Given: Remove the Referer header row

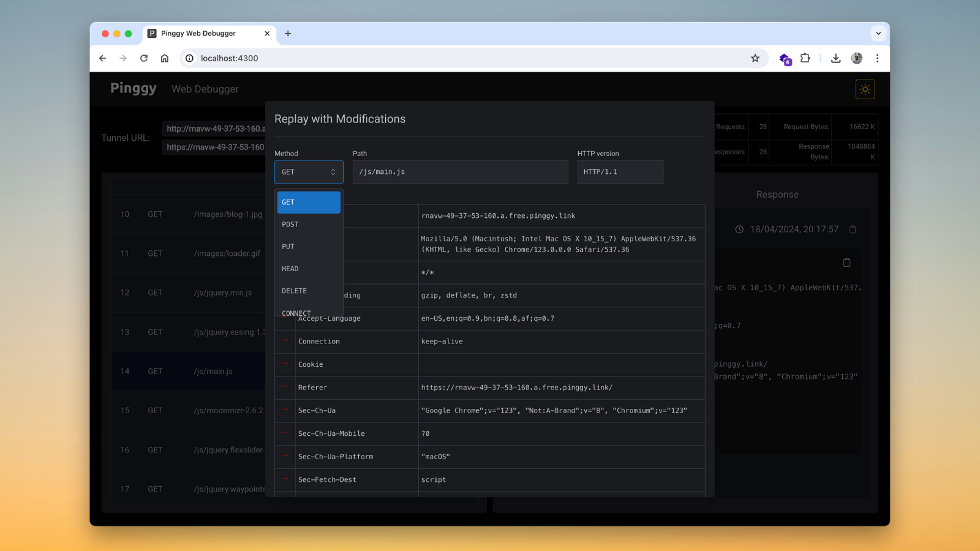Looking at the screenshot, I should (x=285, y=386).
